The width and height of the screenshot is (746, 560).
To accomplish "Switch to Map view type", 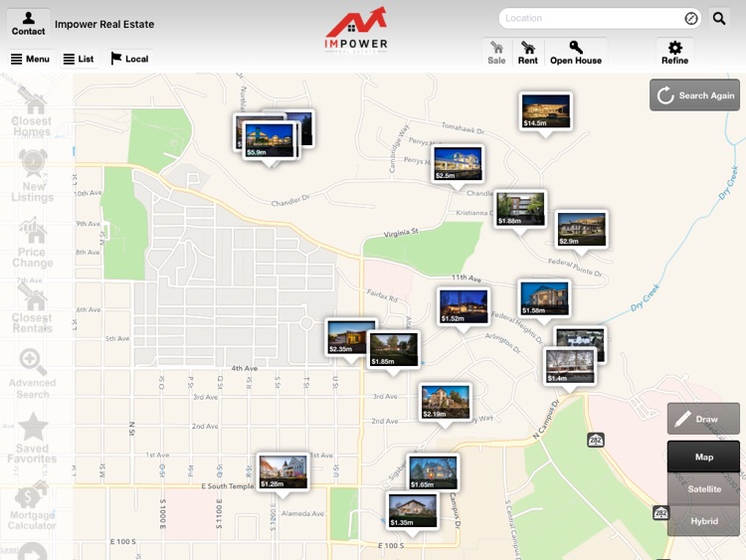I will tap(703, 457).
